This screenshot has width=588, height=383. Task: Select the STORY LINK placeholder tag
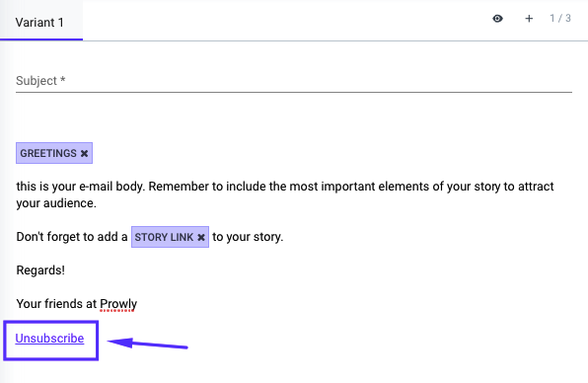click(164, 237)
